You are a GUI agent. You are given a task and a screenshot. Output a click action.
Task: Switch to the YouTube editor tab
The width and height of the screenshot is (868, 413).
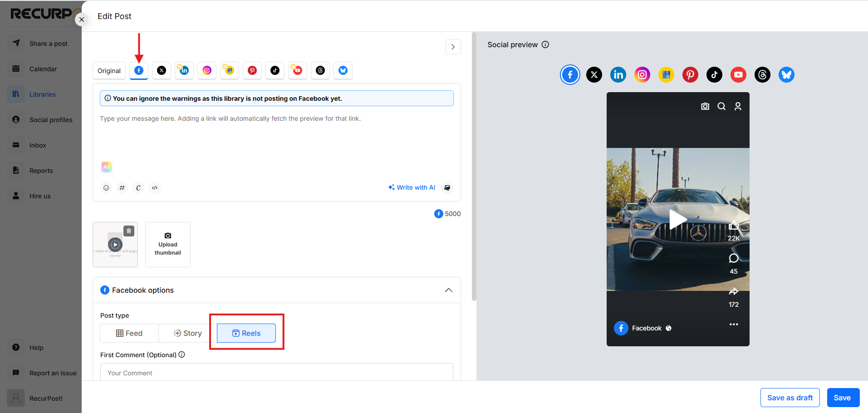[298, 70]
